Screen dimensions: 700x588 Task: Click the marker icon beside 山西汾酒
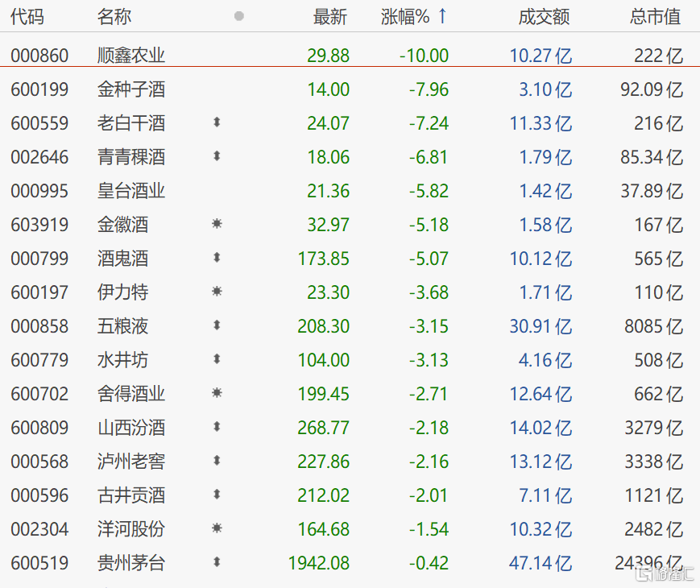(217, 427)
